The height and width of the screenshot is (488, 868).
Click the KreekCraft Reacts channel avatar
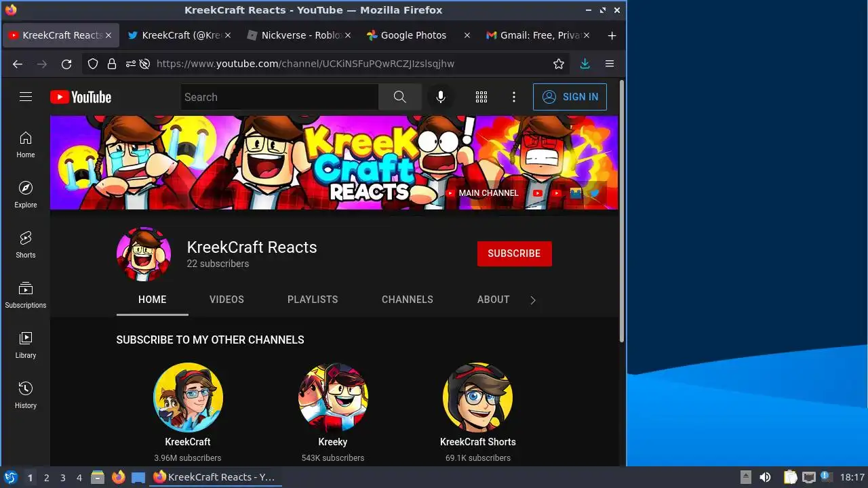pos(144,254)
